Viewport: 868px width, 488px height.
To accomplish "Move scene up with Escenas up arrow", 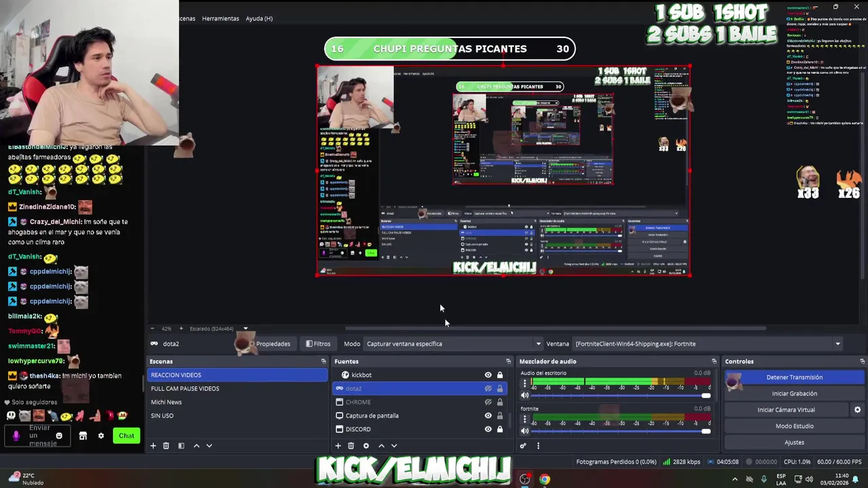I will click(x=197, y=446).
